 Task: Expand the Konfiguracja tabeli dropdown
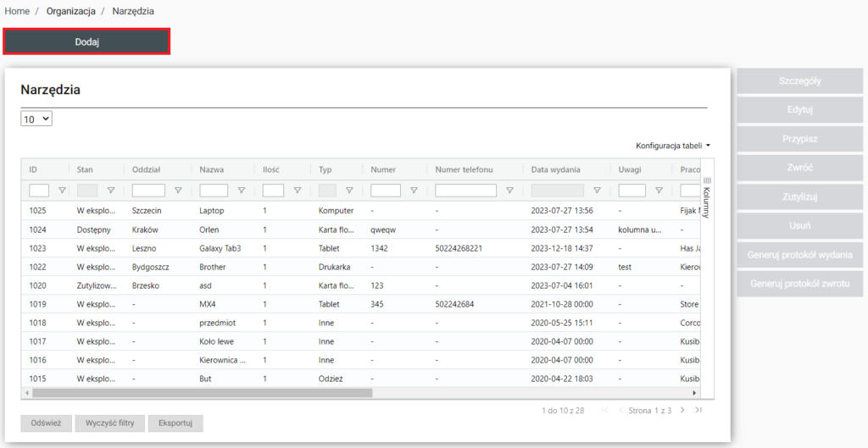673,146
